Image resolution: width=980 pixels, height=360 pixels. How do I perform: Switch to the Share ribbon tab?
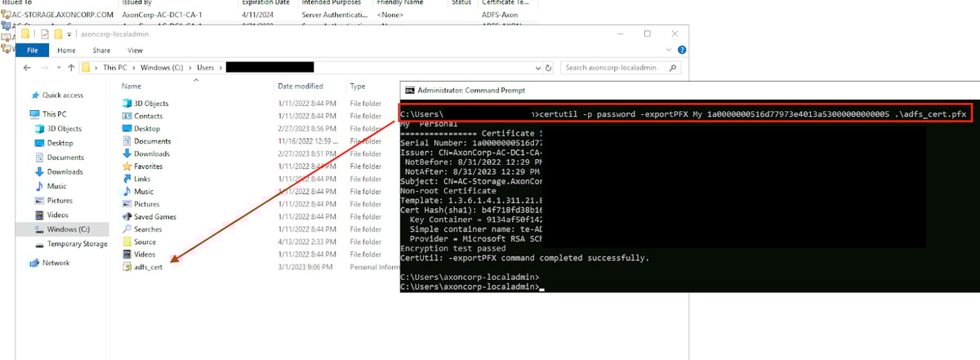(x=101, y=50)
